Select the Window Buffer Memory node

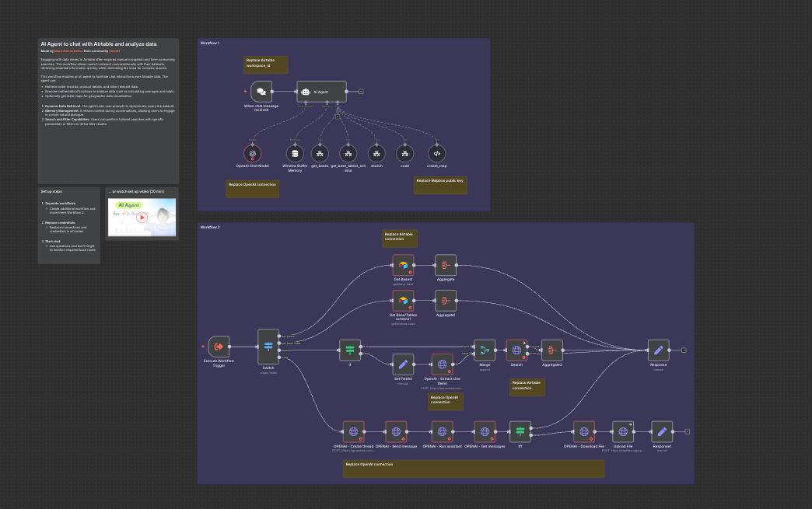pyautogui.click(x=295, y=153)
